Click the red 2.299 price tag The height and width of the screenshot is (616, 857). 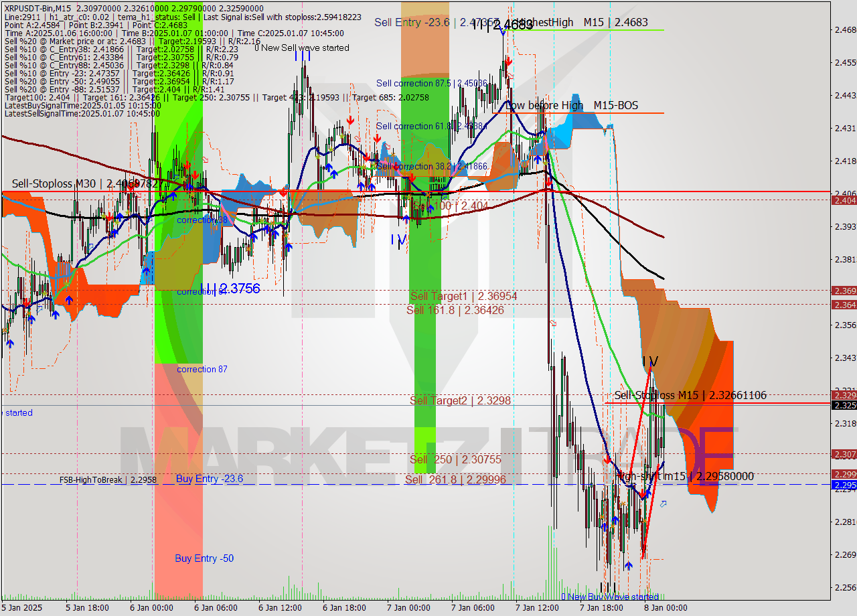tap(844, 474)
